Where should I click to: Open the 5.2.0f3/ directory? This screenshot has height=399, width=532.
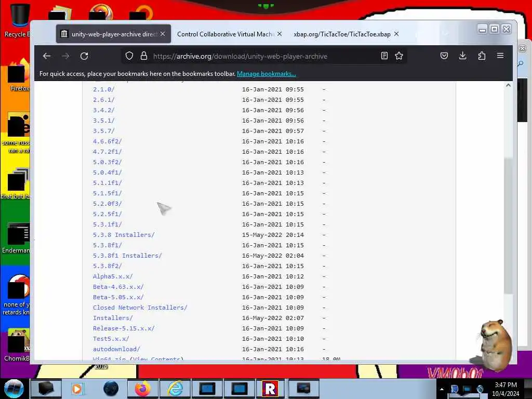coord(107,204)
